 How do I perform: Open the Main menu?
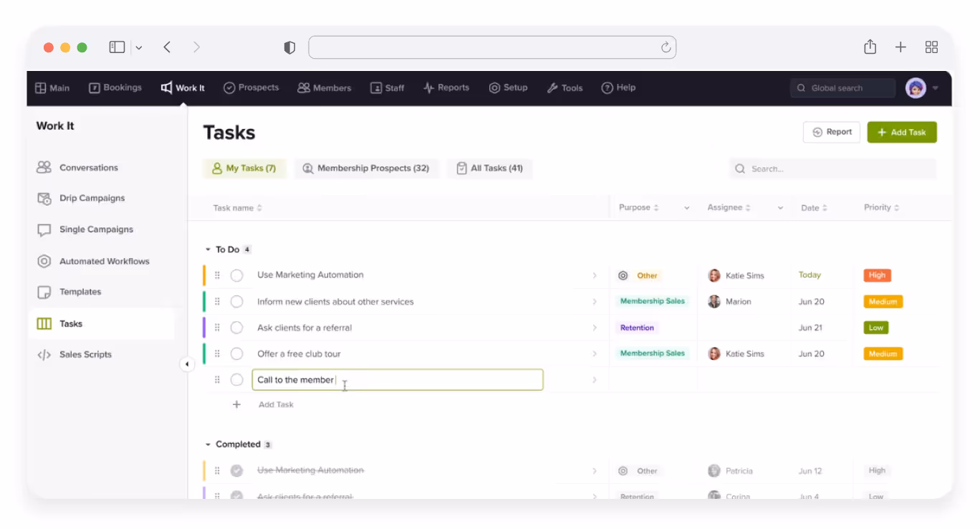[x=52, y=88]
